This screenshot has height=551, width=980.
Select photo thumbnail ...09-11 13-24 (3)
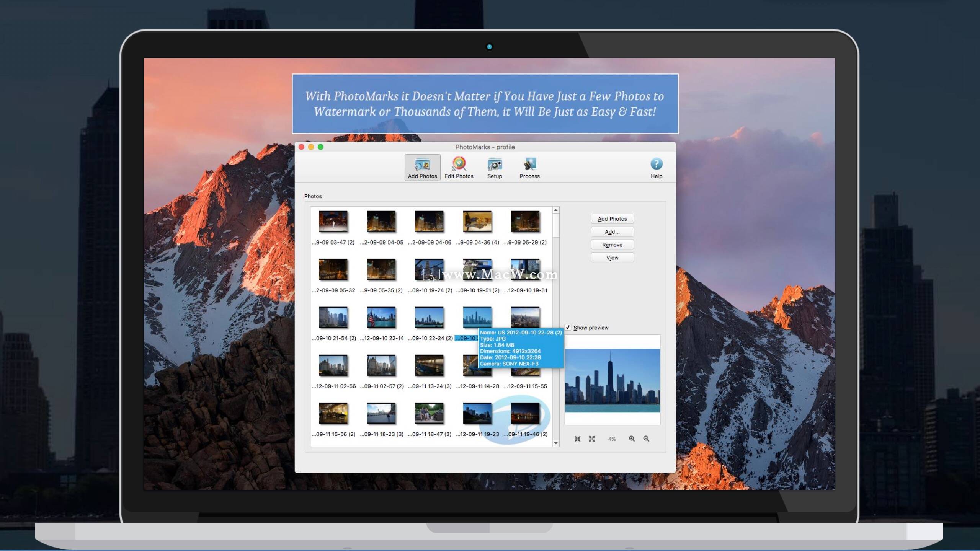[429, 365]
